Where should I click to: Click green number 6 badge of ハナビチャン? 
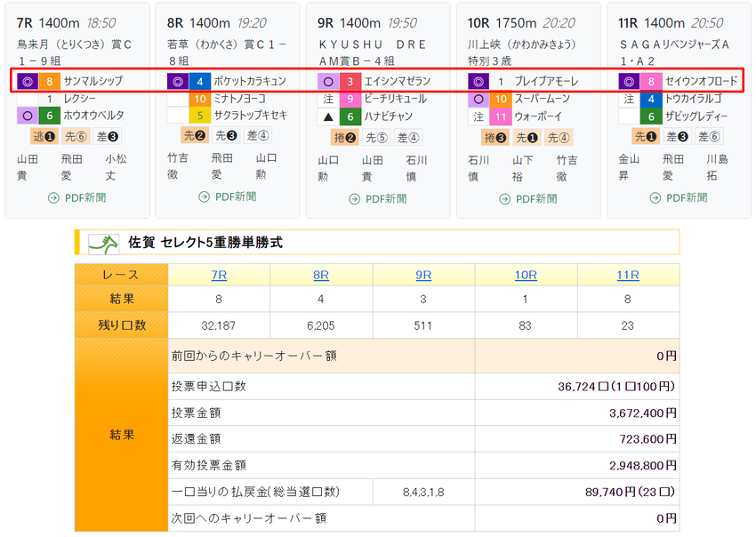350,116
